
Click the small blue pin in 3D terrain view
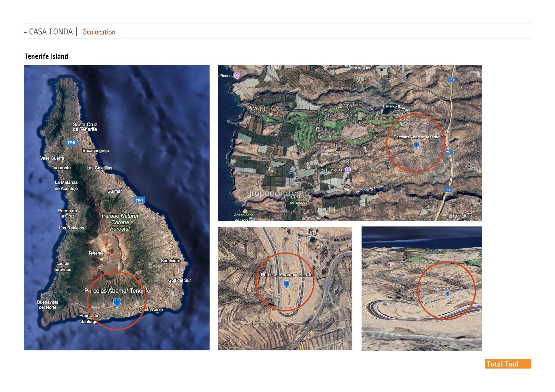click(x=447, y=293)
